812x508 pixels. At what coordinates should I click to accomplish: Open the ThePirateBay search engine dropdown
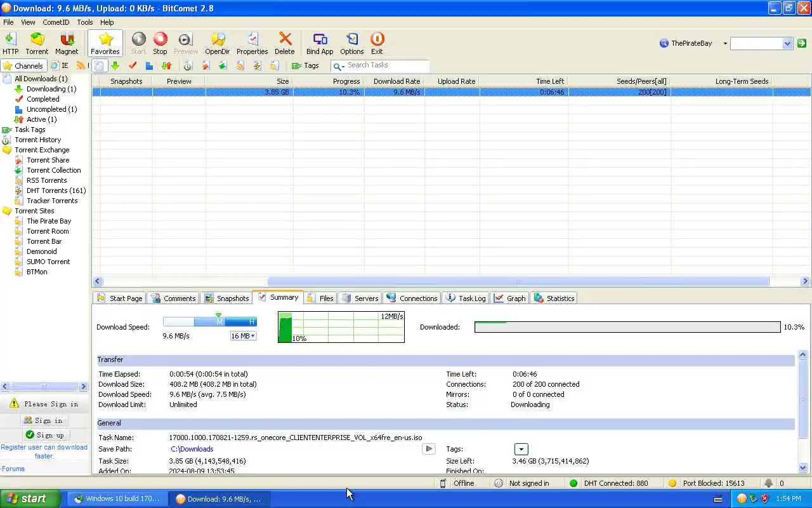point(725,43)
